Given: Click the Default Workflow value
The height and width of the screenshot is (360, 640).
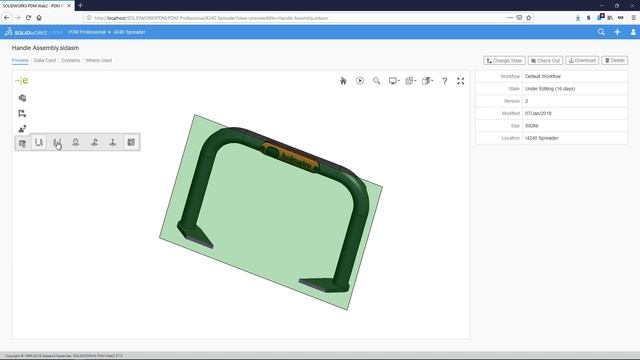Looking at the screenshot, I should coord(543,76).
